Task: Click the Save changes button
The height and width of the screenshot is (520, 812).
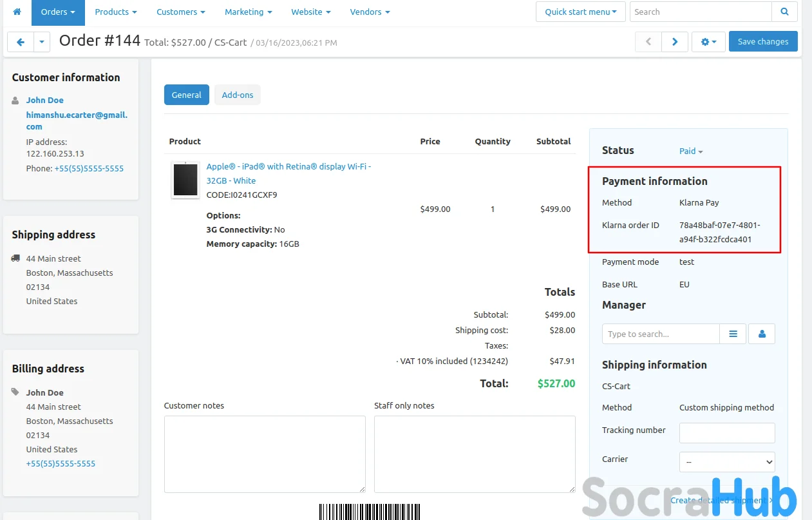Action: click(762, 42)
